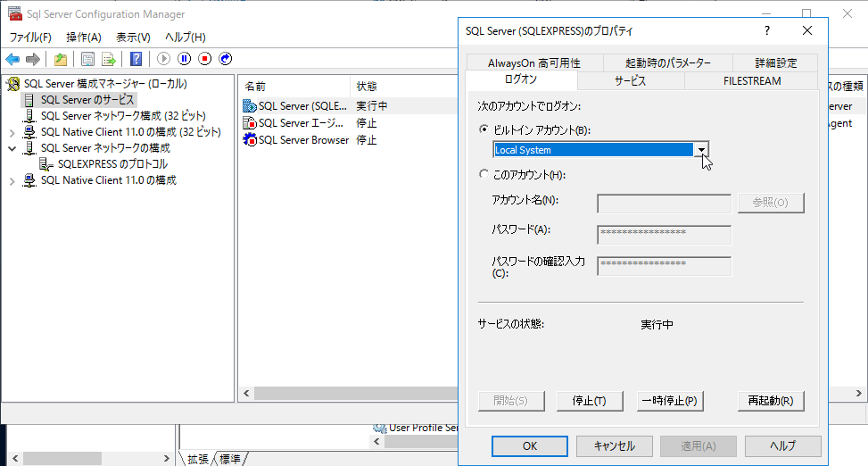This screenshot has width=868, height=466.
Task: Select the 'このアカウント' radio button
Action: click(484, 175)
